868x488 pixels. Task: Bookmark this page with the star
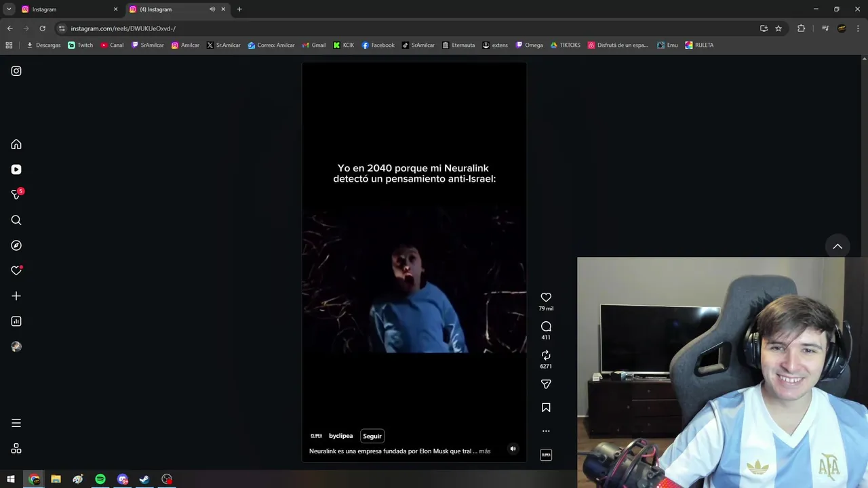click(778, 28)
